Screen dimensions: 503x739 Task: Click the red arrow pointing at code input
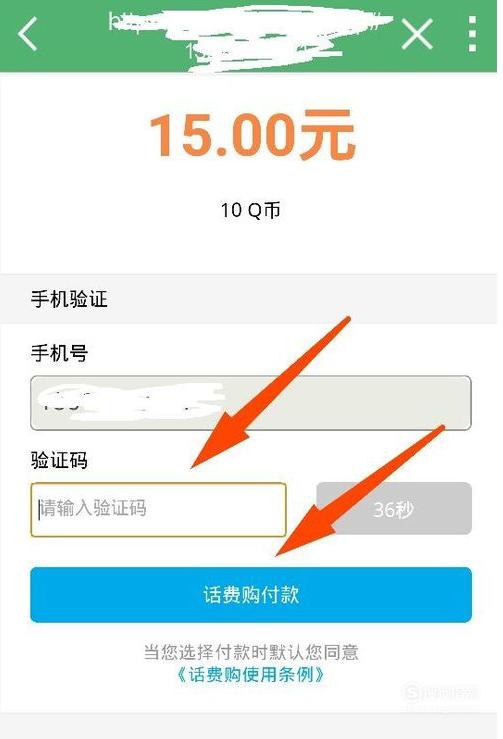(270, 393)
